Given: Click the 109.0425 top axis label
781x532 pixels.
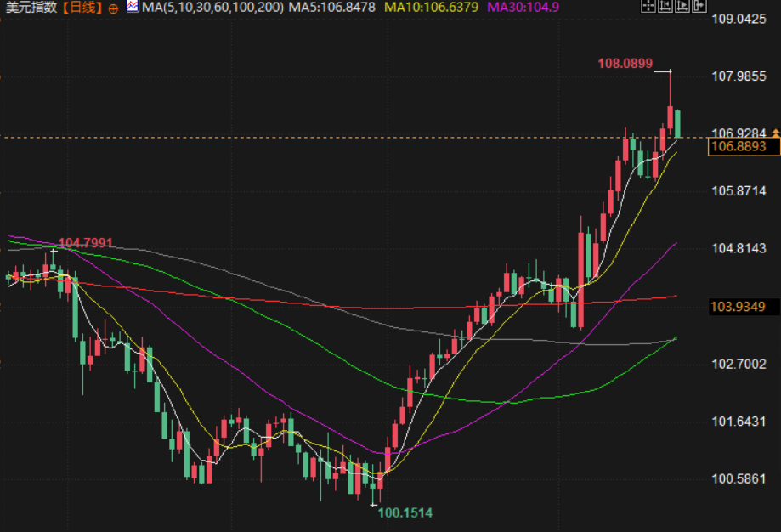Looking at the screenshot, I should (739, 19).
